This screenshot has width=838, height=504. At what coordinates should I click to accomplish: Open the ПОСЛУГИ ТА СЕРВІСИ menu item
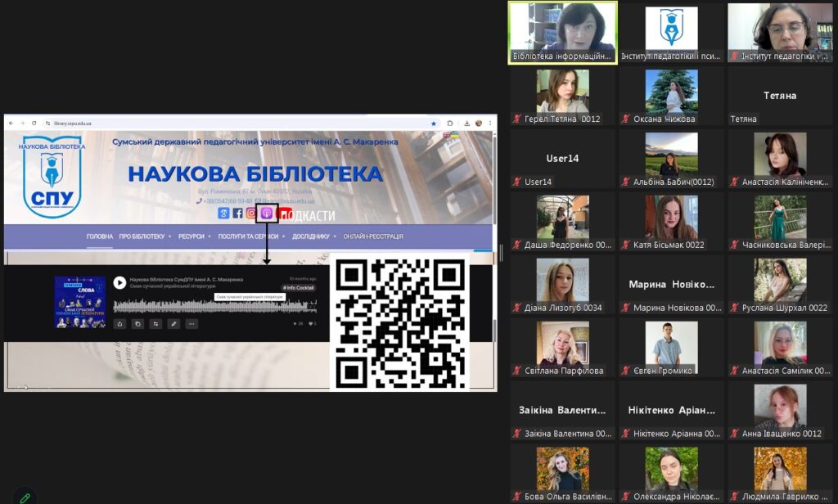pyautogui.click(x=248, y=236)
